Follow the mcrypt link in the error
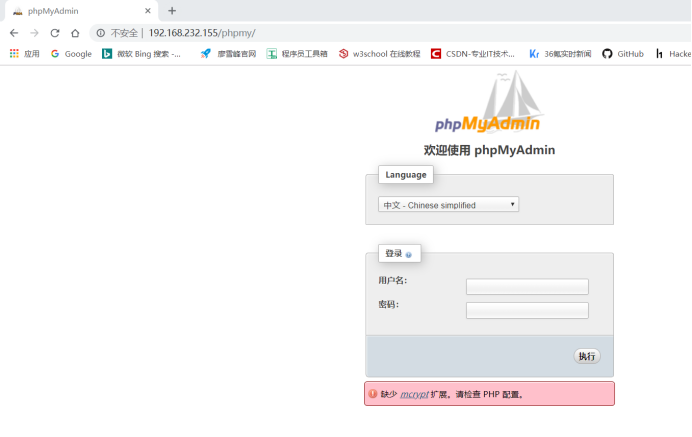This screenshot has width=692, height=437. [x=414, y=394]
